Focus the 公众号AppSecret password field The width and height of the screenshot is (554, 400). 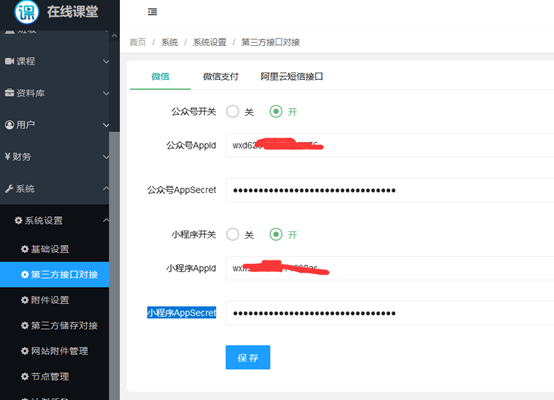pyautogui.click(x=390, y=190)
